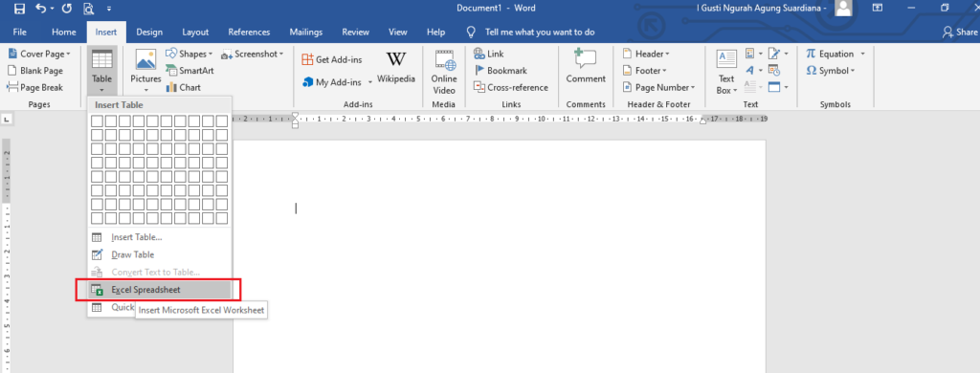
Task: Insert a Cross-reference
Action: tap(511, 87)
